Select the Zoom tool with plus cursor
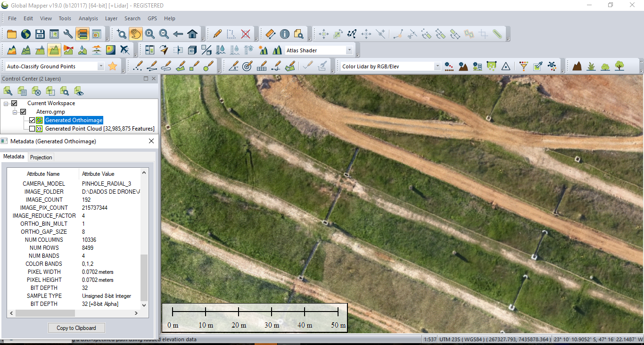The width and height of the screenshot is (644, 345). tap(122, 34)
